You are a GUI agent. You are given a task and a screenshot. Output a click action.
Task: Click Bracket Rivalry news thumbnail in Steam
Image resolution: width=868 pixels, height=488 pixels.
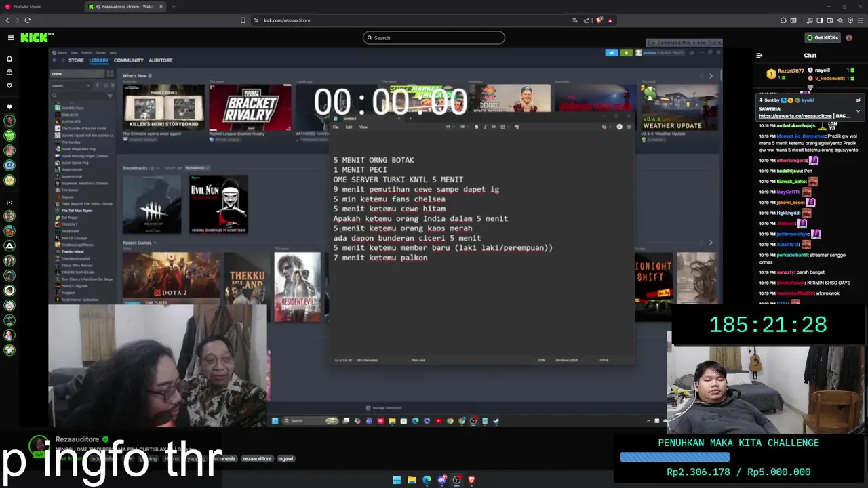click(250, 107)
